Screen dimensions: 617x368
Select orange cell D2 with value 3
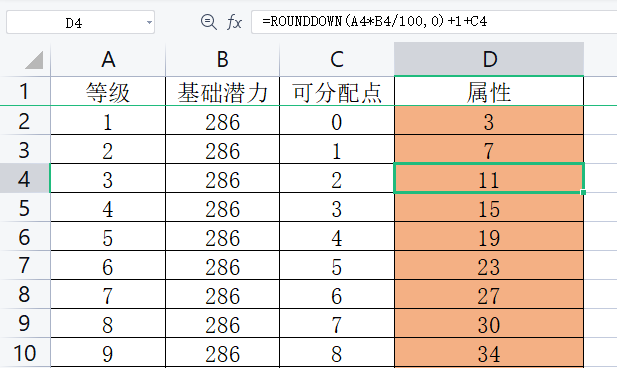click(x=489, y=120)
